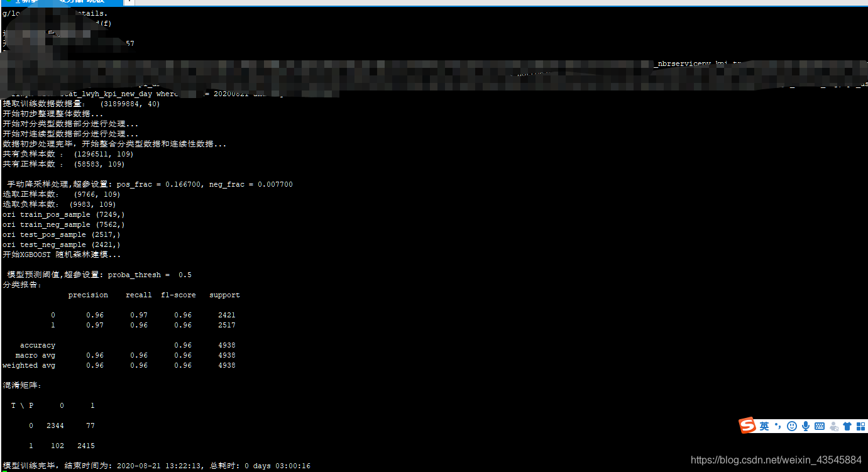
Task: Select the line starting '数据初步处理完毕'
Action: (114, 144)
